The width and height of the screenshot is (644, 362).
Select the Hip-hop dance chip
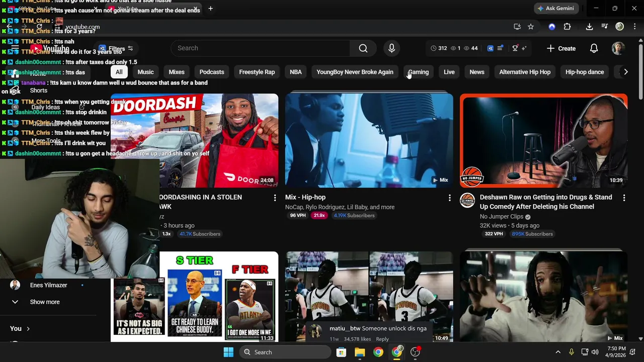pyautogui.click(x=585, y=72)
